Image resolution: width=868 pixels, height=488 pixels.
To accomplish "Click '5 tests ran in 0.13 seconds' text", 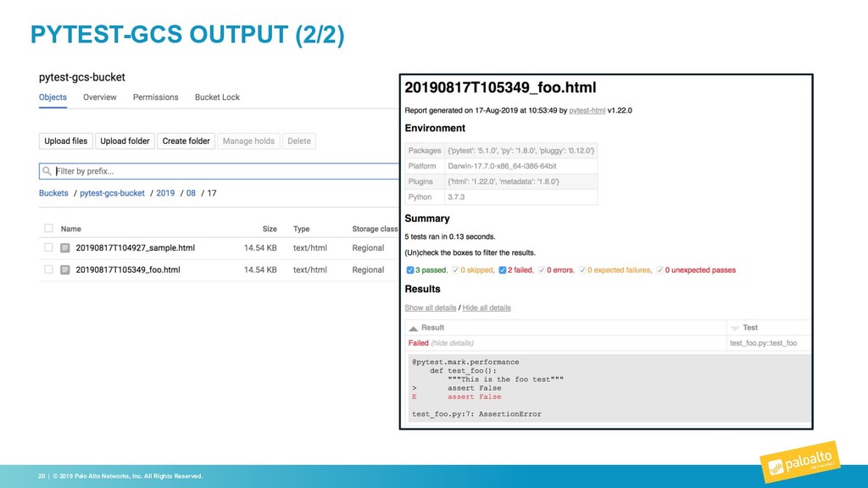I will pyautogui.click(x=450, y=237).
